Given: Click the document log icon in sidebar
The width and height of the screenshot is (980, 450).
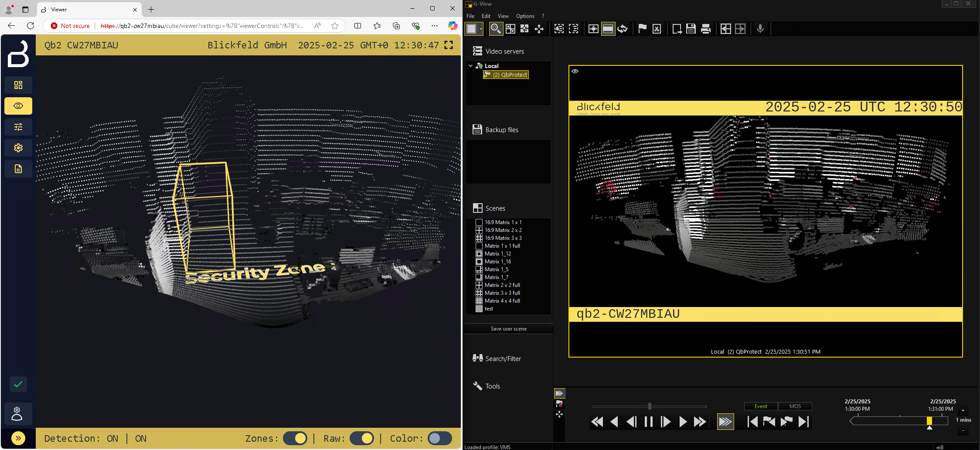Looking at the screenshot, I should tap(18, 169).
